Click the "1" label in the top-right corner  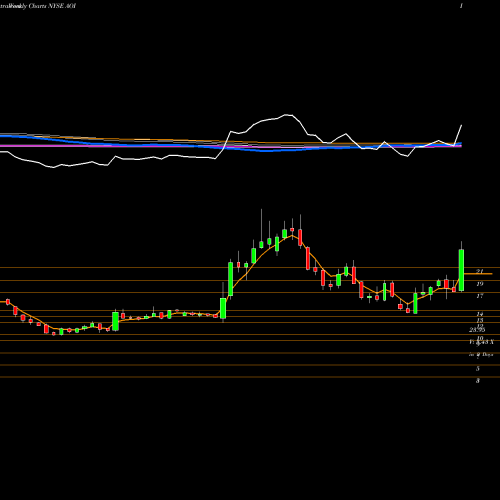click(461, 6)
